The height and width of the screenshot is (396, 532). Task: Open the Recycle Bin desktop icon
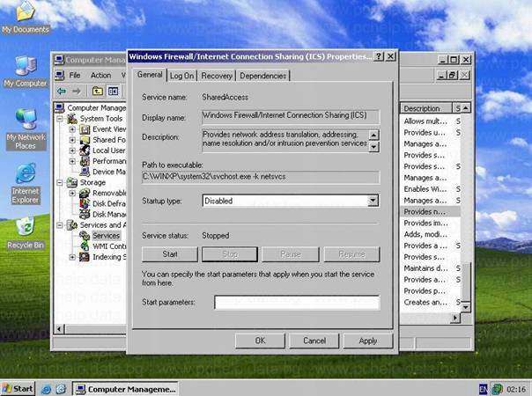pyautogui.click(x=25, y=229)
